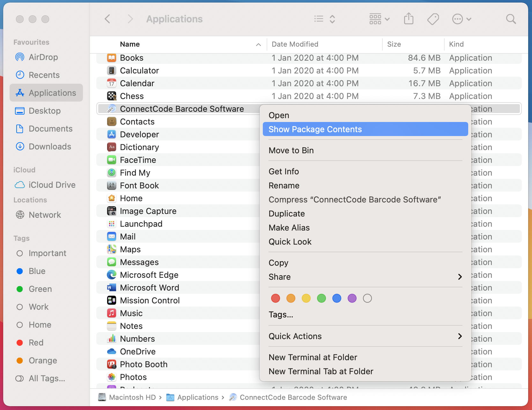Choose Show Package Contents
The width and height of the screenshot is (532, 410).
point(365,129)
